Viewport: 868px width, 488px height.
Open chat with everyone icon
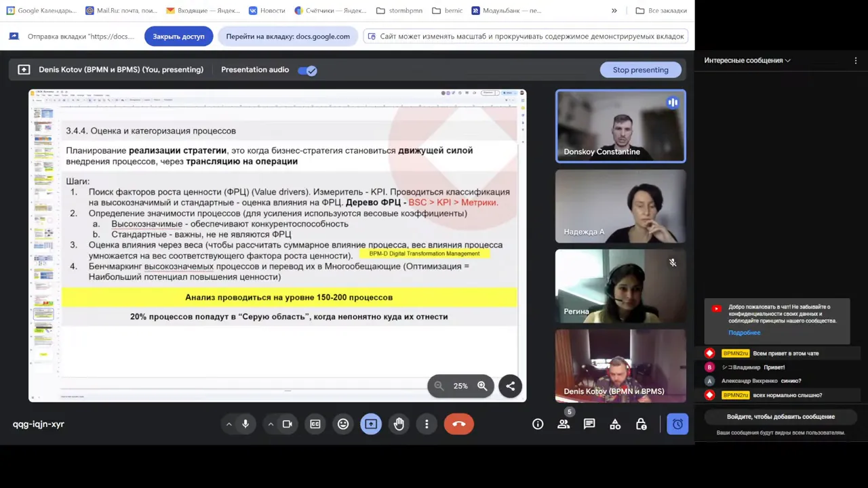589,424
